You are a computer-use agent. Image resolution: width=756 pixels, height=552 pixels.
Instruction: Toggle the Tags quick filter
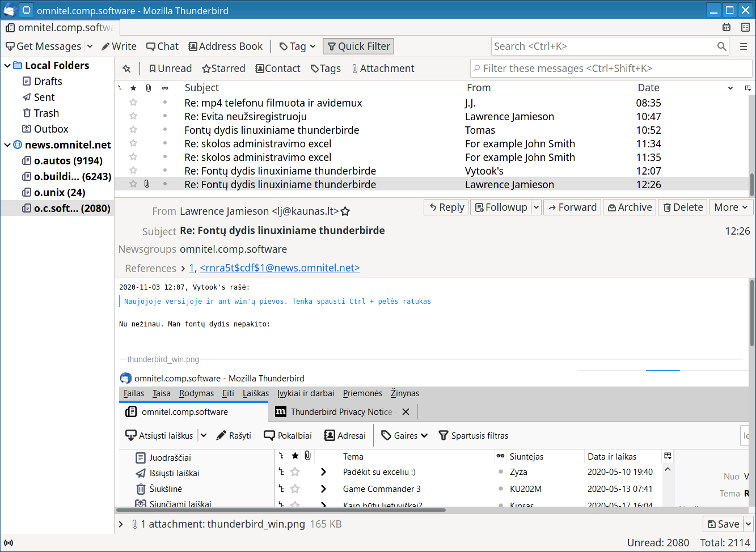[326, 69]
